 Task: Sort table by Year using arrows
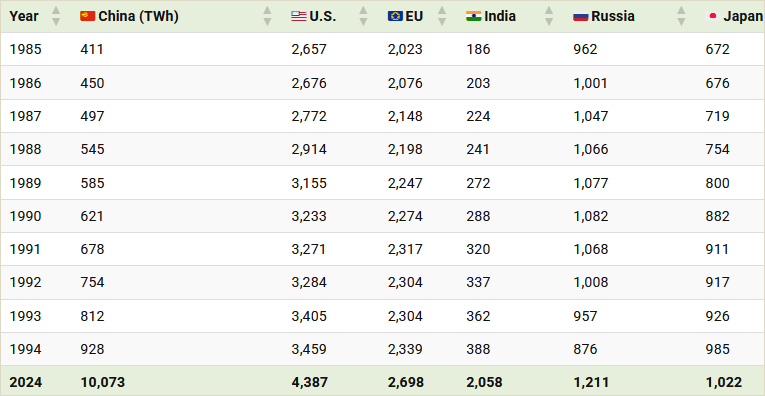(x=56, y=16)
